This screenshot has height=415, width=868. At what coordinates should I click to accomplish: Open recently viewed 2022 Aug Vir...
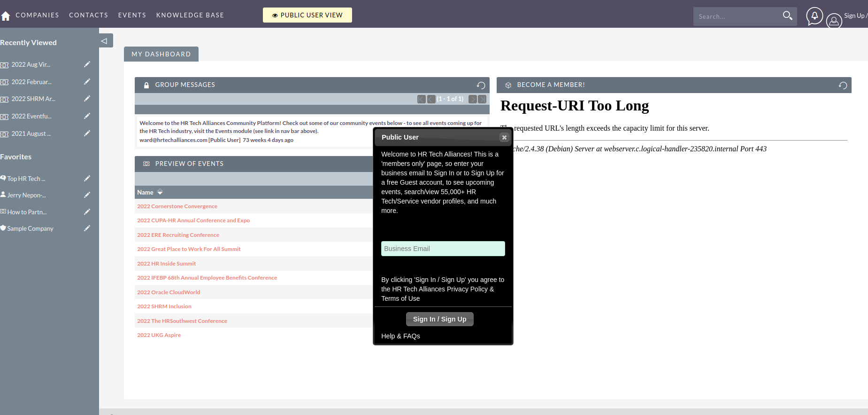pyautogui.click(x=31, y=64)
